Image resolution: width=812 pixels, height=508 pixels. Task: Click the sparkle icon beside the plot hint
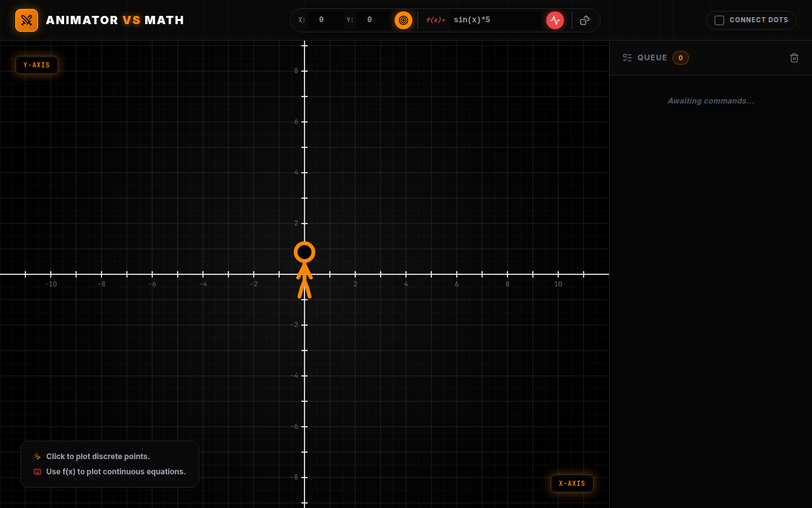pos(37,457)
